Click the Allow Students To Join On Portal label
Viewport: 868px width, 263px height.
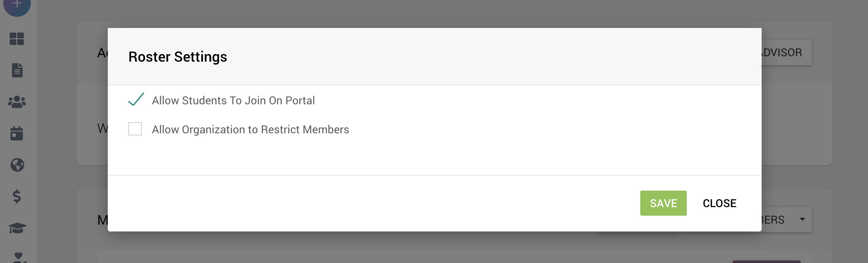(233, 100)
